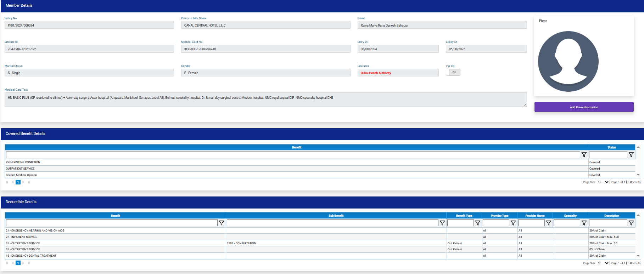
Task: Click filter icon for Benefit Type column
Action: pyautogui.click(x=478, y=223)
